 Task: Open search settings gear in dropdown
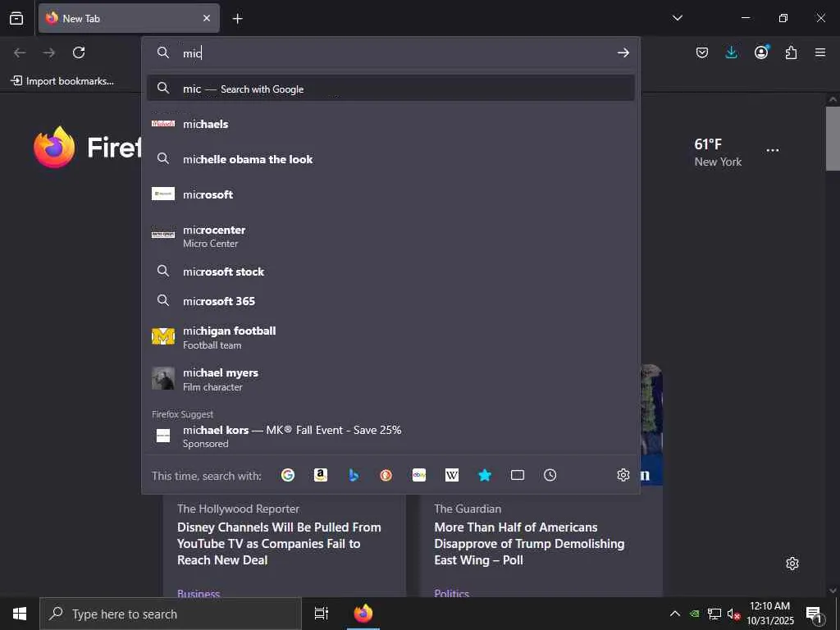point(623,475)
